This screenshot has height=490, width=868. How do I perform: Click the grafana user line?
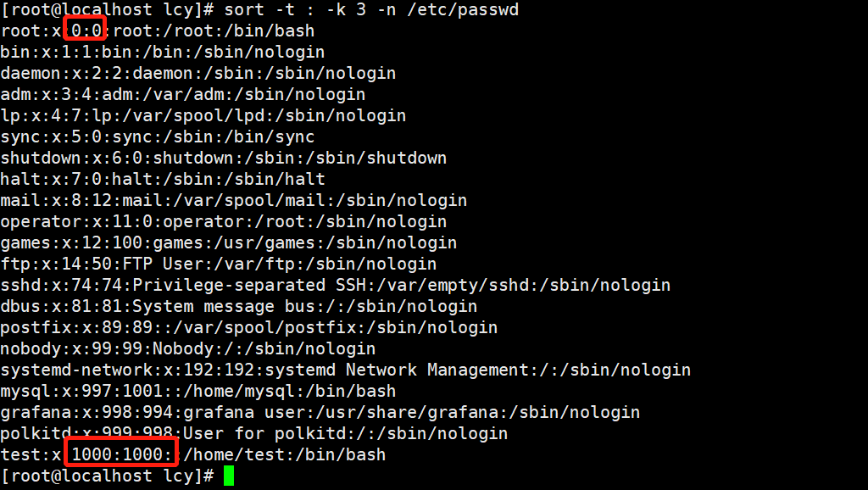point(320,412)
